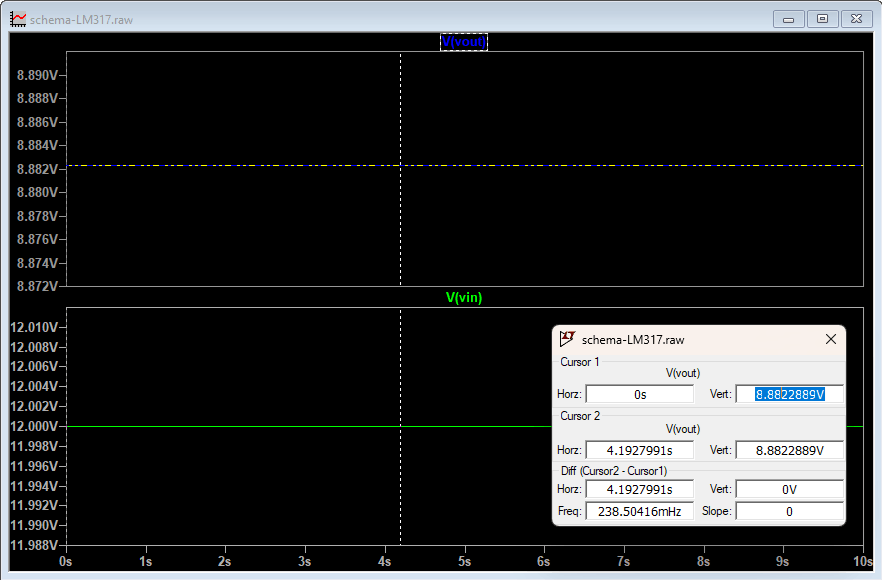The height and width of the screenshot is (580, 882).
Task: Click Cursor 2 Vert voltage field
Action: [790, 450]
